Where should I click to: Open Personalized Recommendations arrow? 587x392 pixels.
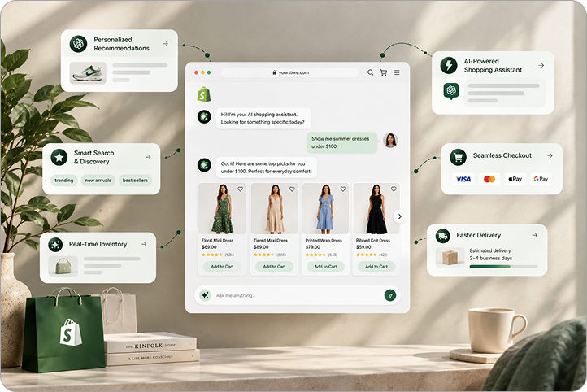(x=166, y=44)
